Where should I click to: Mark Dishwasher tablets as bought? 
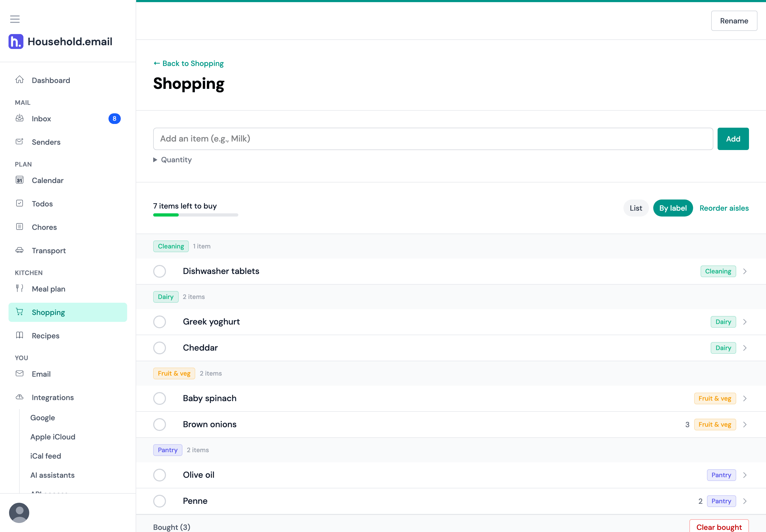[x=160, y=271]
